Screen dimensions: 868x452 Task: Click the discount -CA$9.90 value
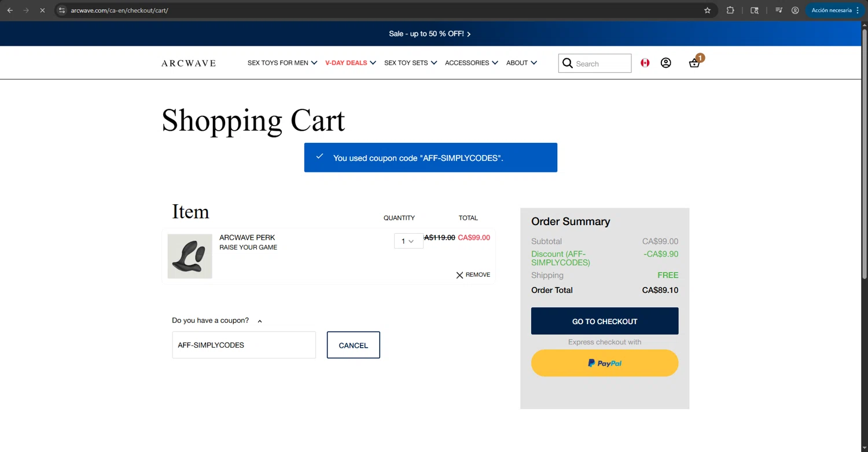661,254
